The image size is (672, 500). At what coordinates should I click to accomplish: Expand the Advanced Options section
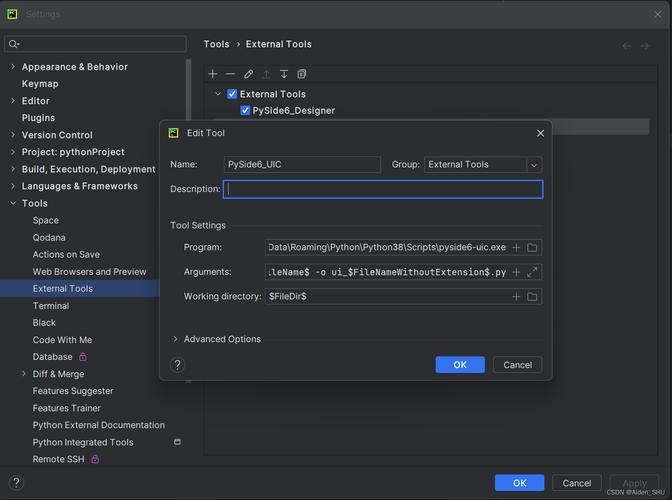(176, 339)
